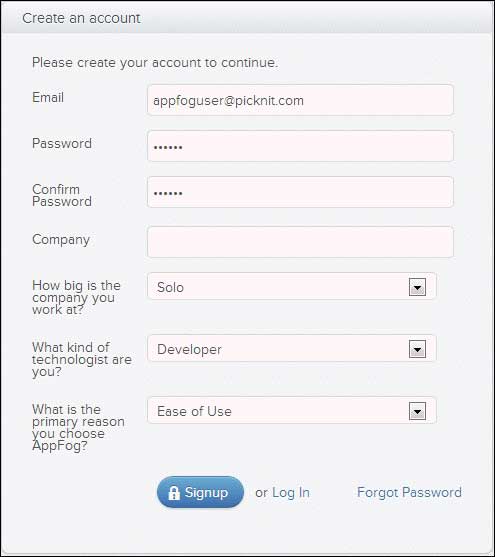Open the Developer combo box
495x557 pixels.
[292, 348]
